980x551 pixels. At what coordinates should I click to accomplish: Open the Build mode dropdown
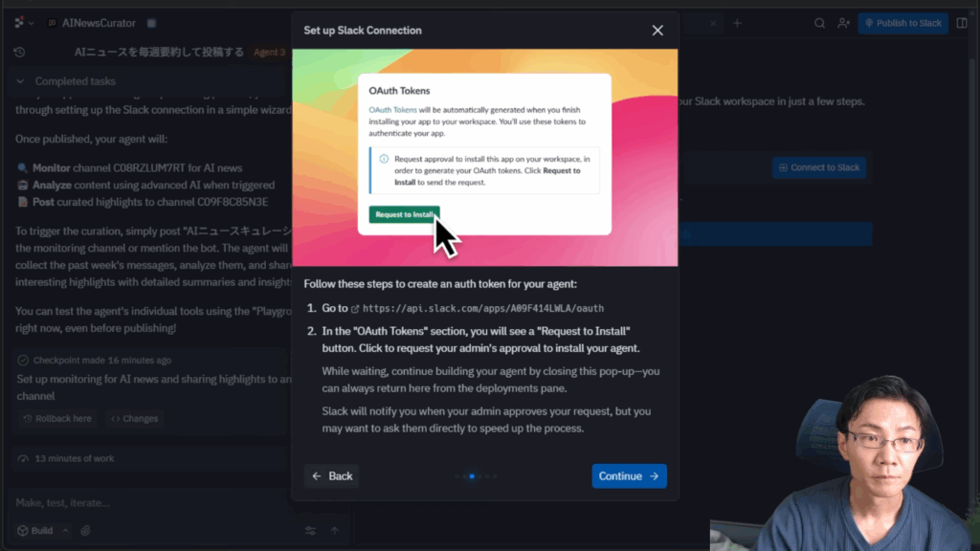point(42,530)
